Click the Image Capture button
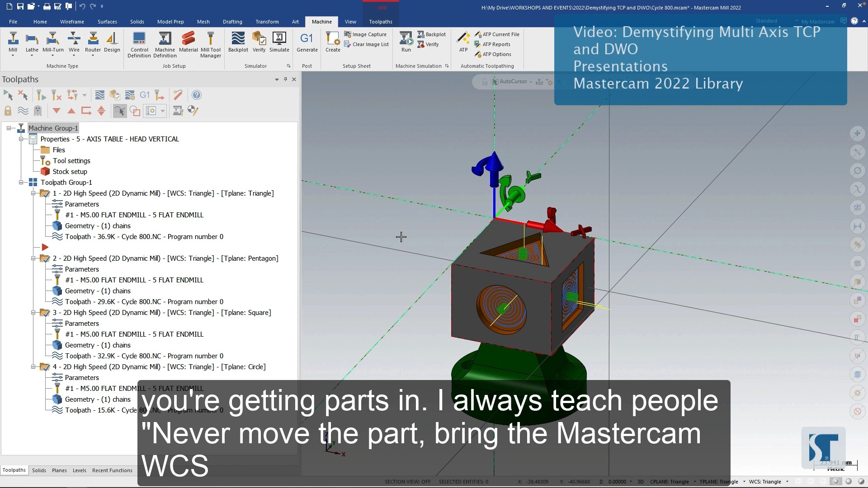The width and height of the screenshot is (868, 488). click(x=365, y=34)
